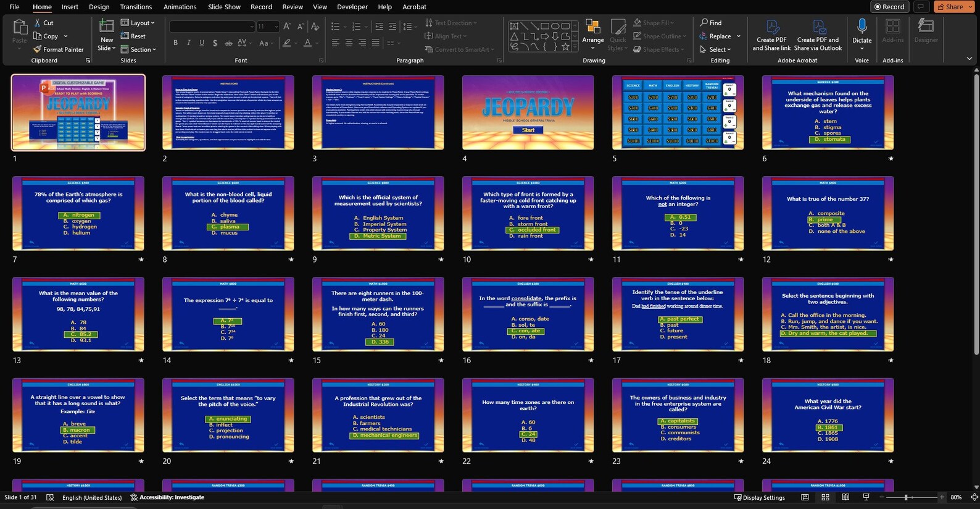The width and height of the screenshot is (980, 509).
Task: Switch to the Slide Show tab
Action: tap(224, 7)
